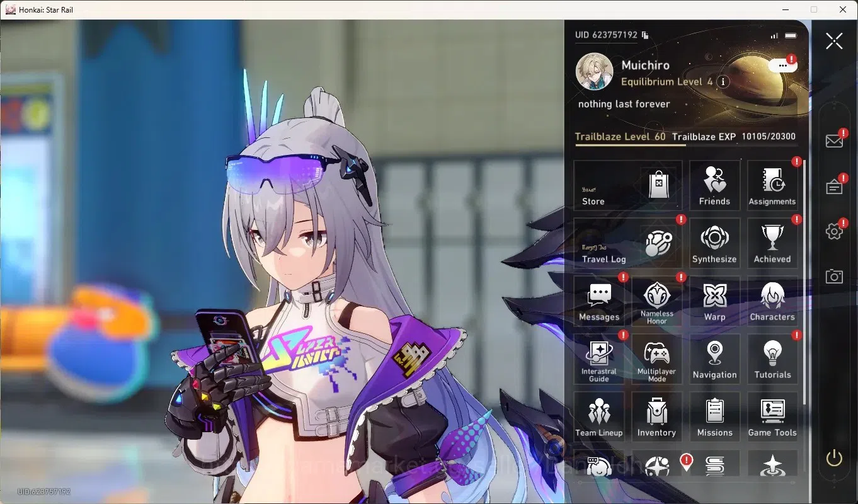The image size is (858, 504).
Task: Click the Trailblaze Level 60 text
Action: point(620,137)
